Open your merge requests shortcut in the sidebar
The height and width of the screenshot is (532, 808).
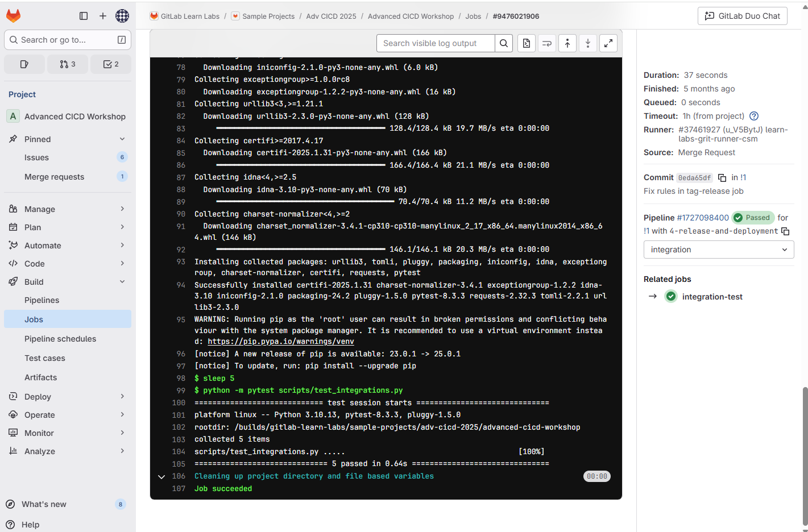click(x=68, y=64)
